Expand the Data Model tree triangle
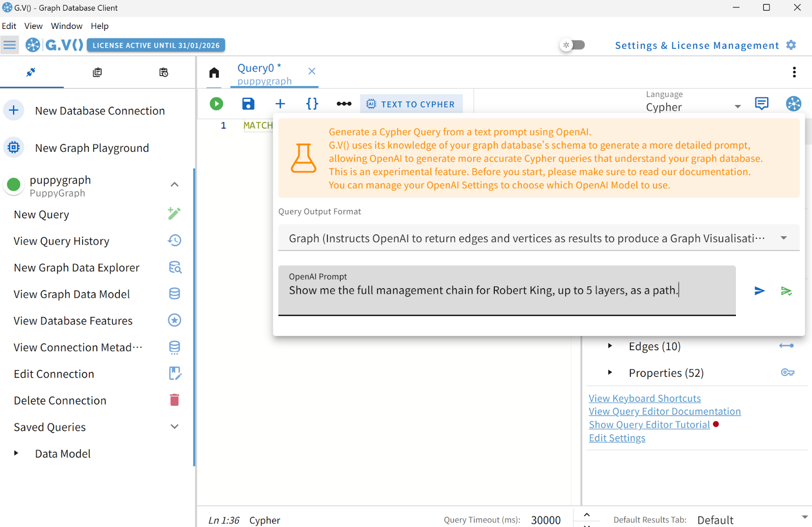The image size is (812, 527). pyautogui.click(x=16, y=453)
